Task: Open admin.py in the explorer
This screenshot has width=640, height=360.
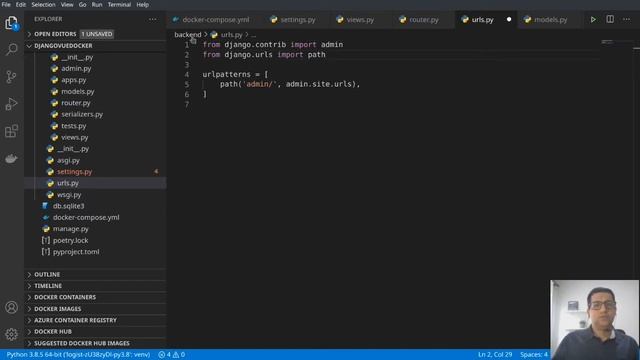Action: (x=76, y=69)
